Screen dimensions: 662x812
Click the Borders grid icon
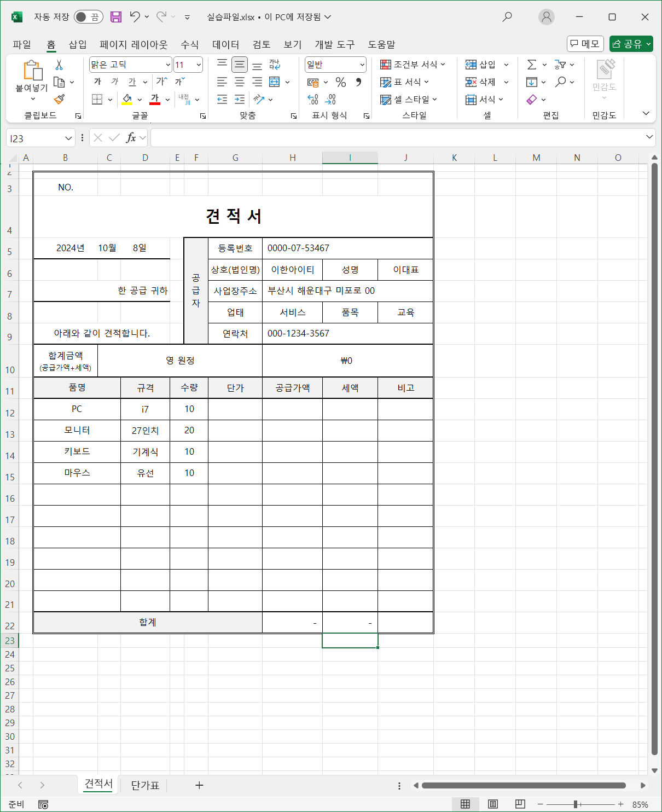pyautogui.click(x=97, y=99)
